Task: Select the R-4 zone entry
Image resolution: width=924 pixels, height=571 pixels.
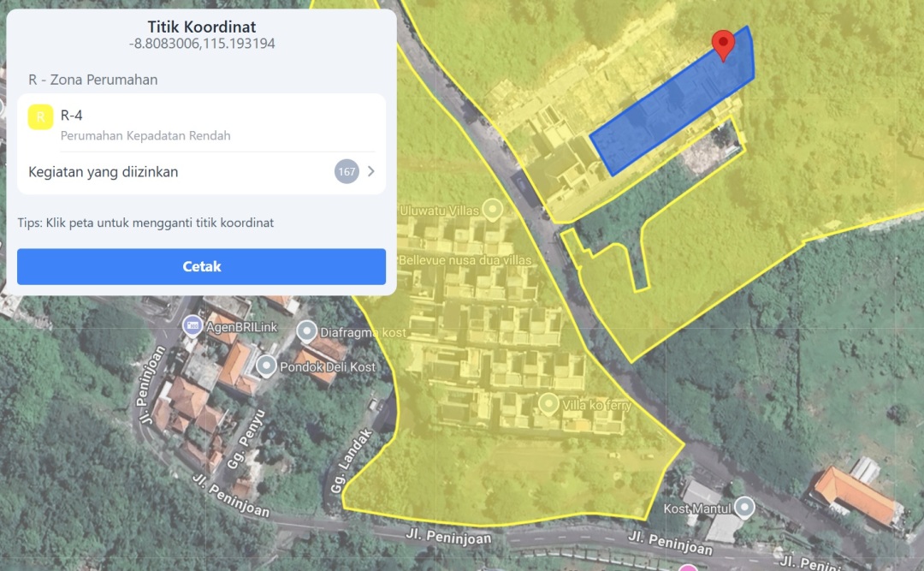Action: click(202, 124)
